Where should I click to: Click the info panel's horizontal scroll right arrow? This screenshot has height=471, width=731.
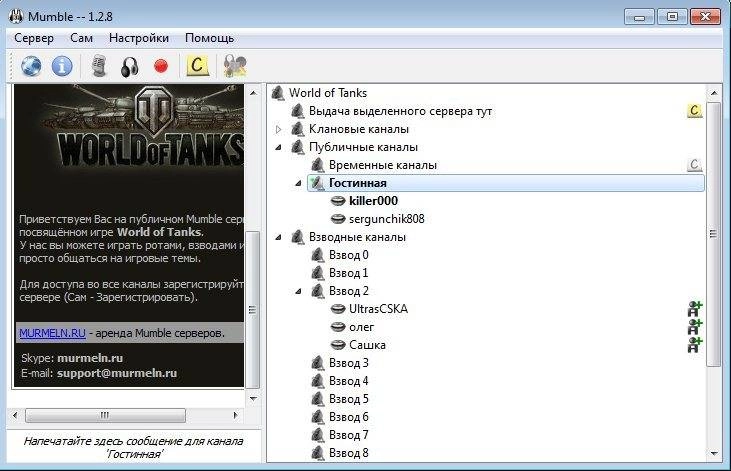pos(235,415)
